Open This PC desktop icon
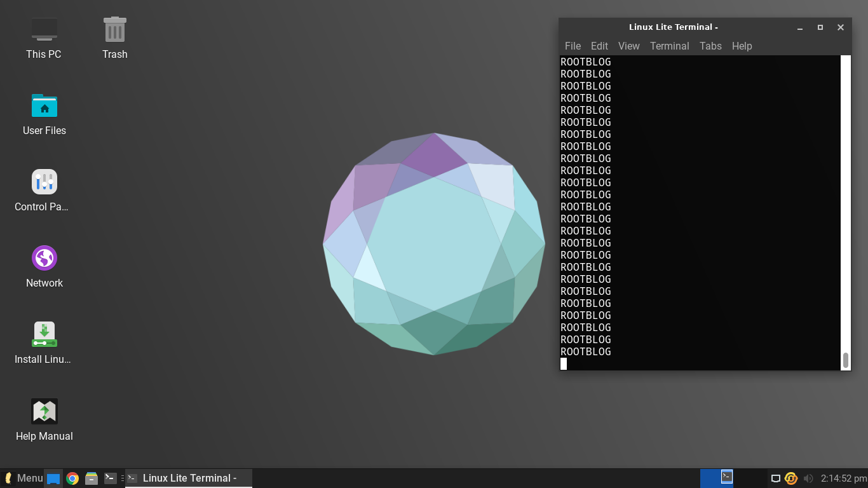Viewport: 868px width, 488px height. point(43,29)
